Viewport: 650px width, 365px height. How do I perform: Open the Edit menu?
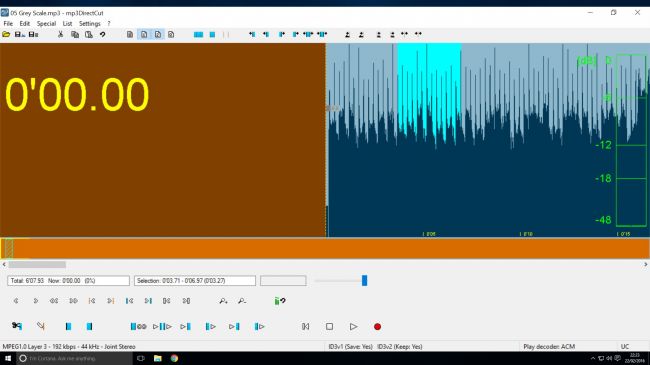pos(24,24)
